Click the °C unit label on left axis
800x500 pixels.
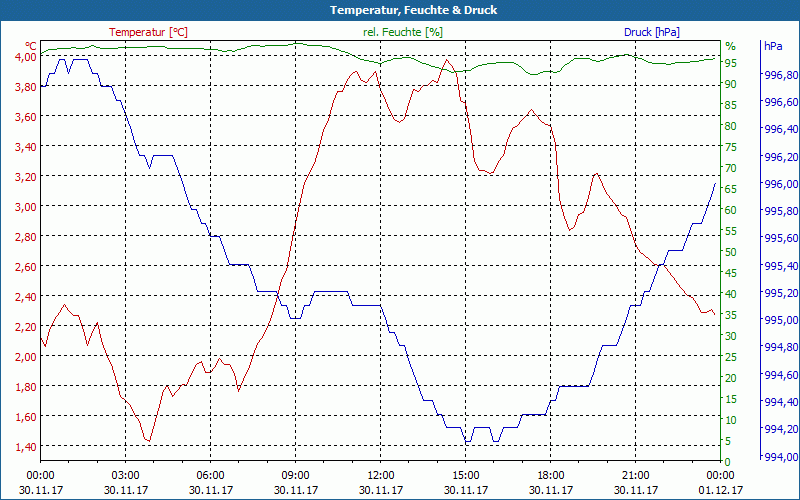31,46
